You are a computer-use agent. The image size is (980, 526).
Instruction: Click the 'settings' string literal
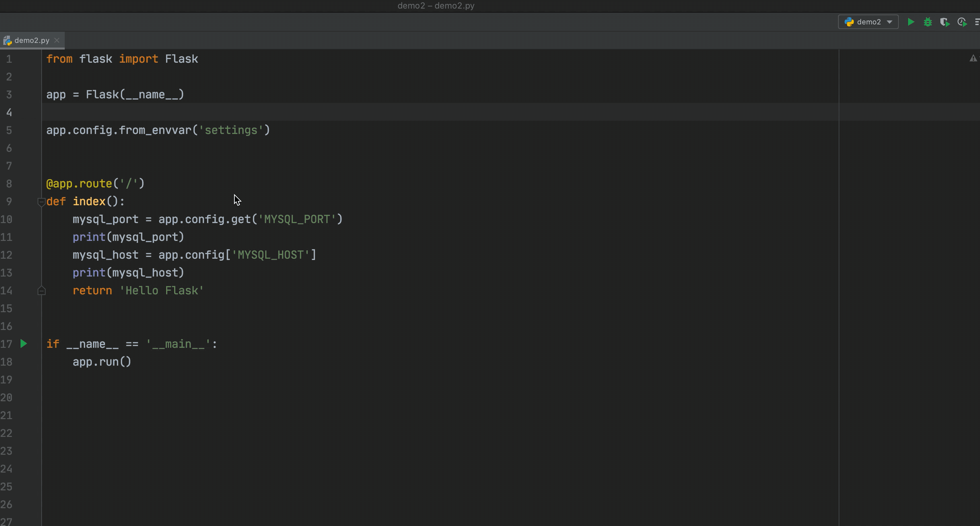click(x=231, y=130)
